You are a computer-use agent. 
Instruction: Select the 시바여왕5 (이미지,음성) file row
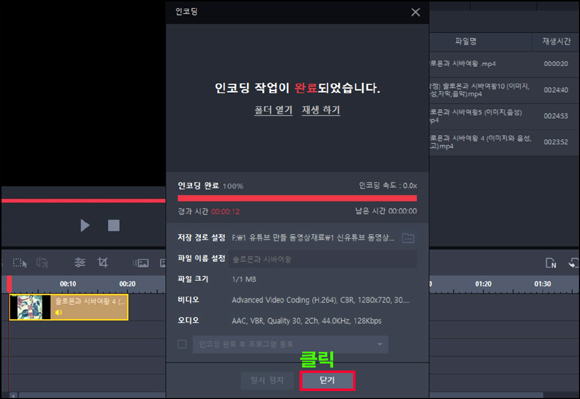505,116
